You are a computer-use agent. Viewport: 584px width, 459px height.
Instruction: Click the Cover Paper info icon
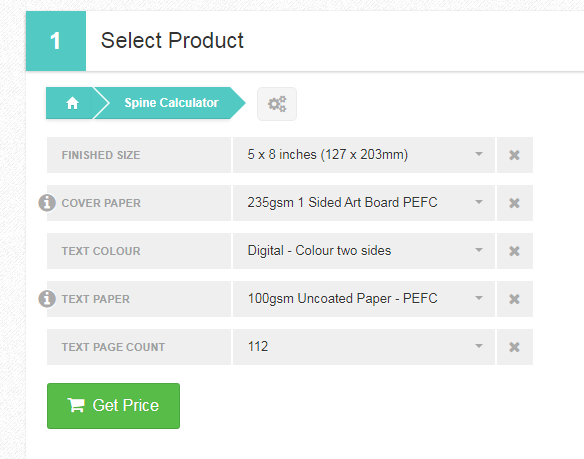[47, 203]
